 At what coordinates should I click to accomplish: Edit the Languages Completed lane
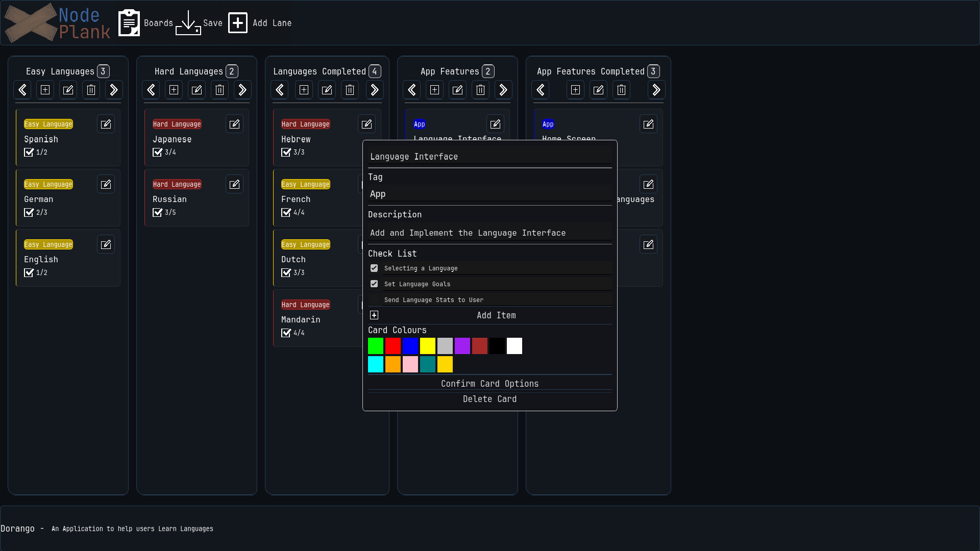click(x=327, y=90)
